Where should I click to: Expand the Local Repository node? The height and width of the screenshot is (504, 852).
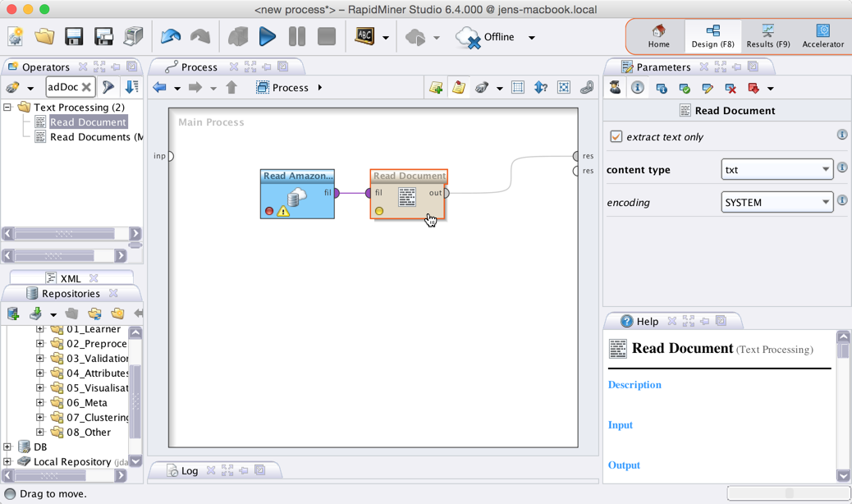pos(8,462)
